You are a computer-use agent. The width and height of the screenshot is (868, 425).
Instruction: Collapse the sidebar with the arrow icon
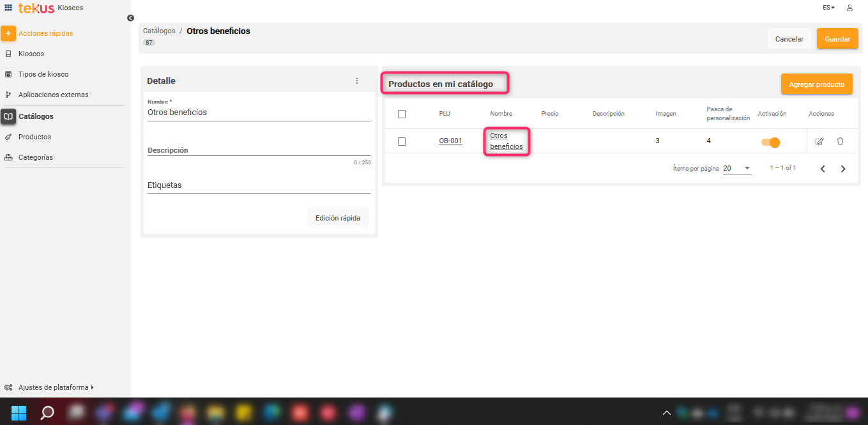pos(130,18)
